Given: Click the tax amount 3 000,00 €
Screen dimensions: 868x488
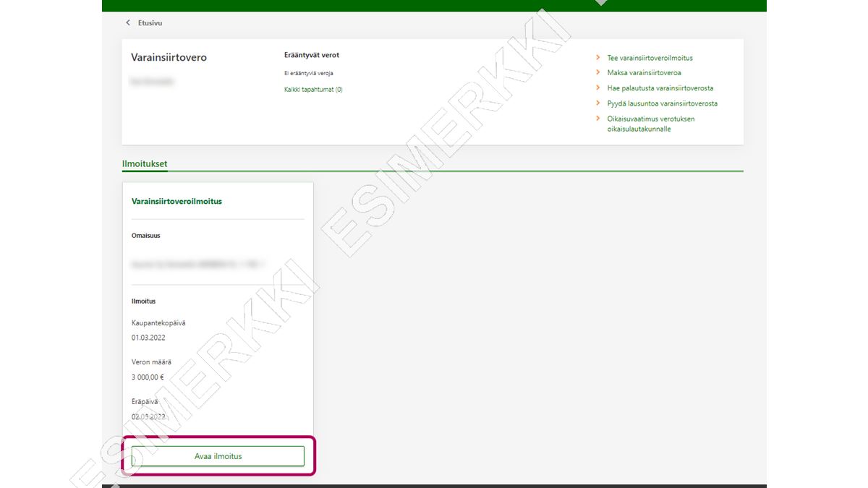Looking at the screenshot, I should 148,377.
